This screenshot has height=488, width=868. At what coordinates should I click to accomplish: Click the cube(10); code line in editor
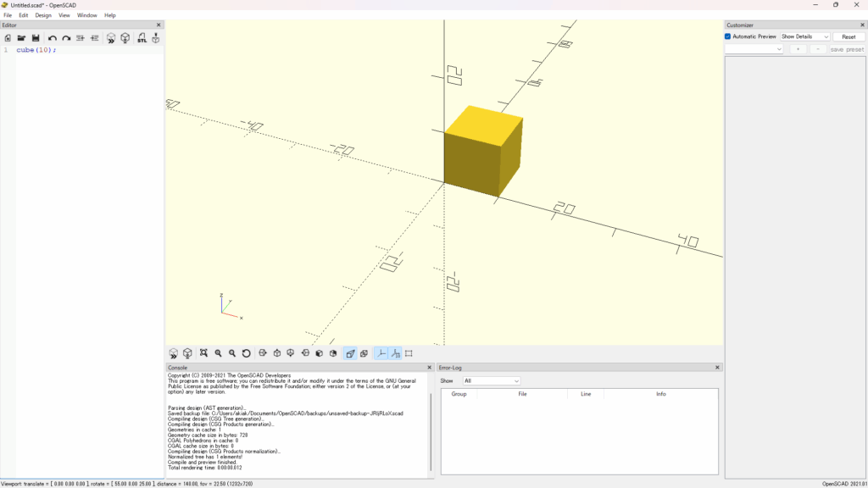coord(36,50)
